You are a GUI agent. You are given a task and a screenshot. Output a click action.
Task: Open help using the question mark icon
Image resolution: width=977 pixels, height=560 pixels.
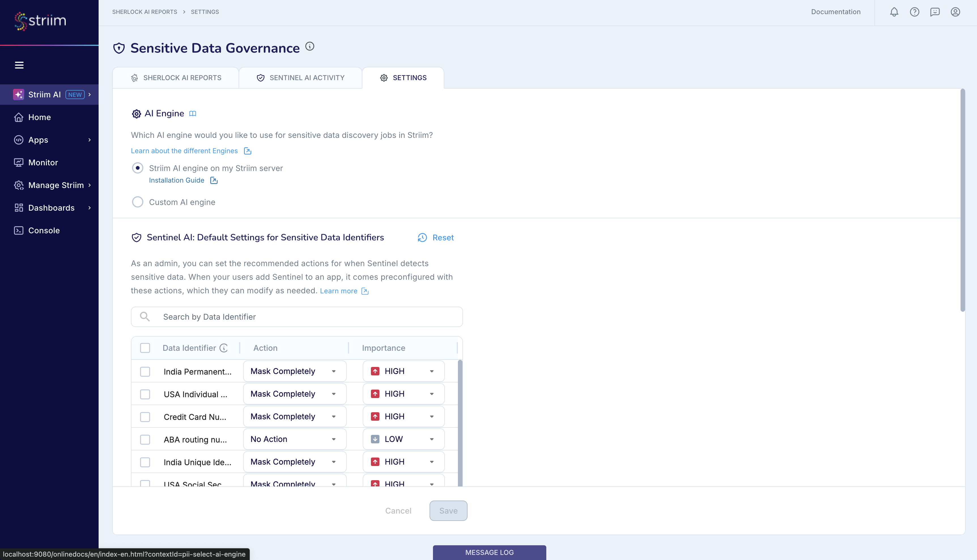[914, 12]
